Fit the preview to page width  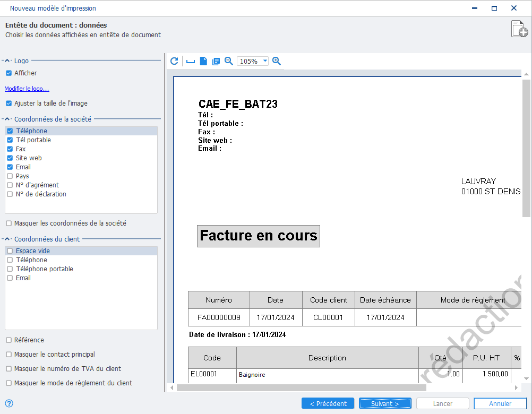(190, 62)
